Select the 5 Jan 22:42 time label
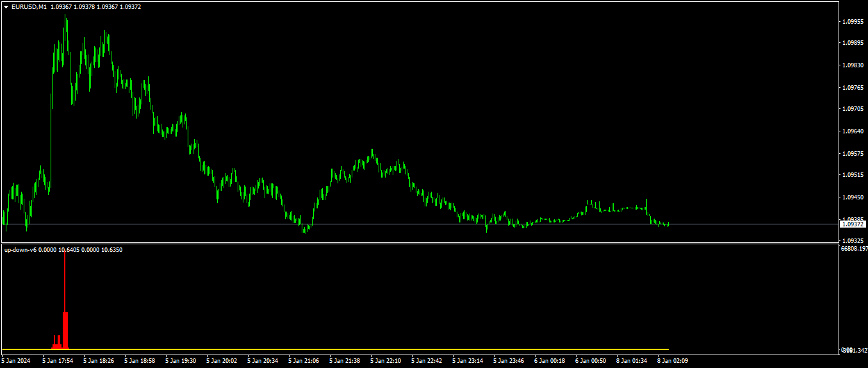Screen dimensions: 868x368 [x=427, y=361]
